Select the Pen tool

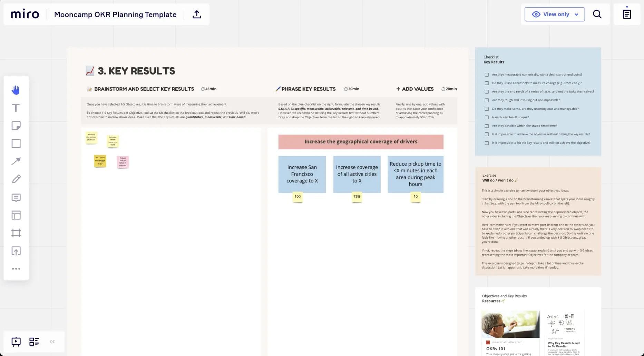click(x=16, y=179)
